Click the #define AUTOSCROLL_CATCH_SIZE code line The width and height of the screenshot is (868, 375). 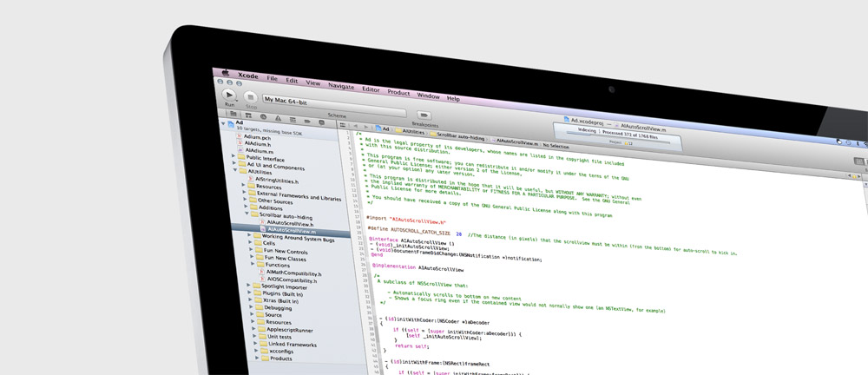409,232
